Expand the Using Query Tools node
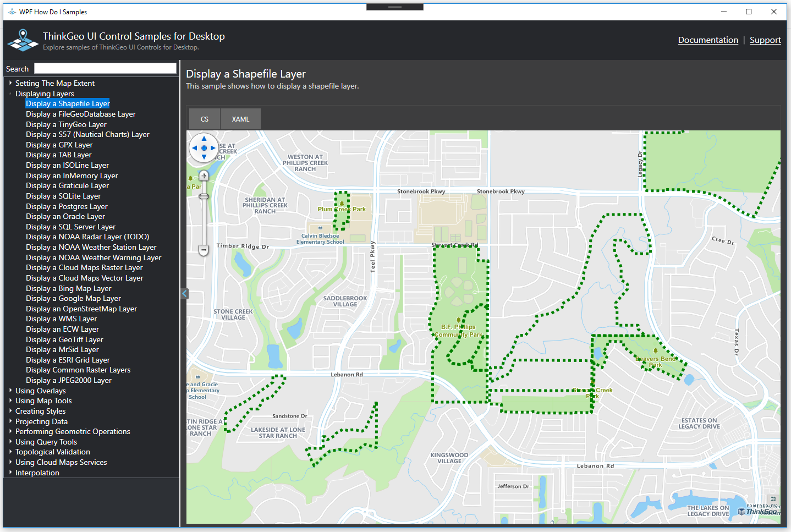 coord(10,442)
